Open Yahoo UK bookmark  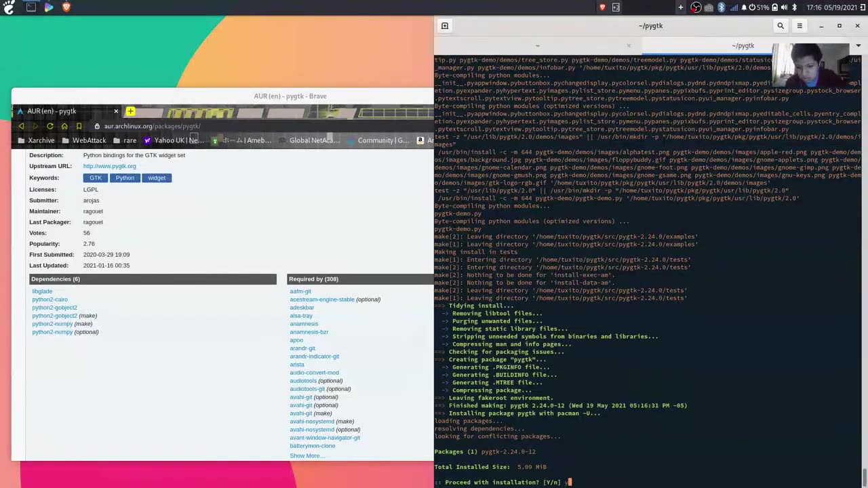pyautogui.click(x=174, y=140)
